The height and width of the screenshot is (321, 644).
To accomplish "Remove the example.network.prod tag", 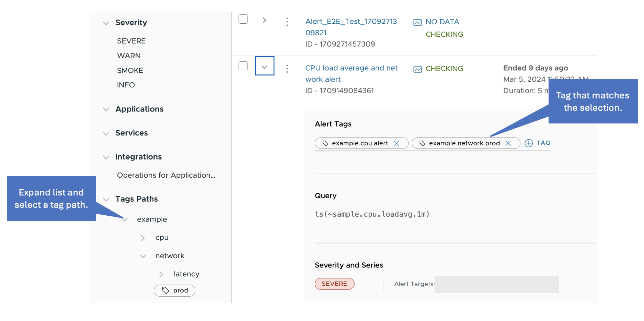I will [508, 143].
